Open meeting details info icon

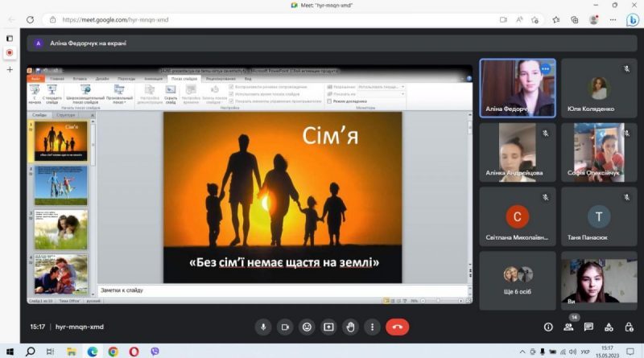point(548,327)
